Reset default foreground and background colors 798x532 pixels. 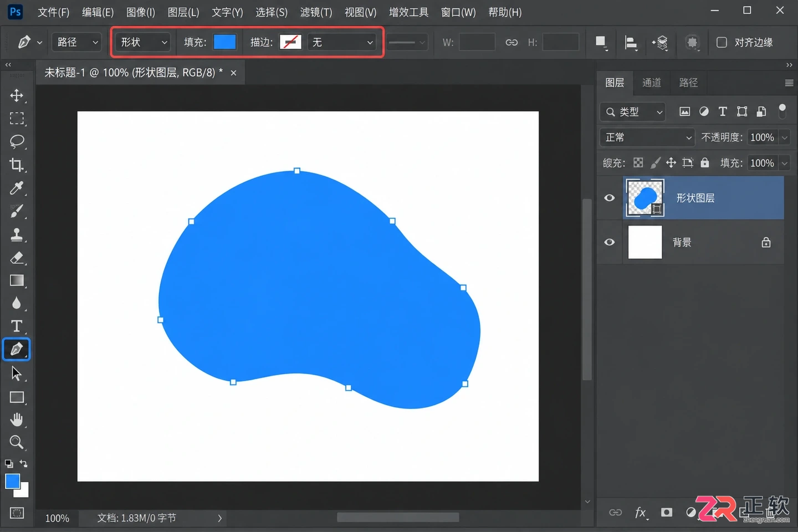tap(9, 463)
